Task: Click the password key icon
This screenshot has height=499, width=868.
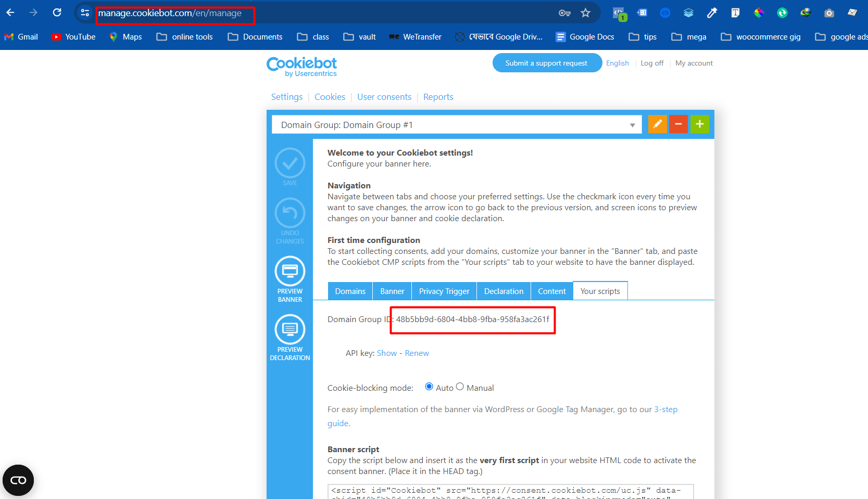Action: [x=564, y=13]
